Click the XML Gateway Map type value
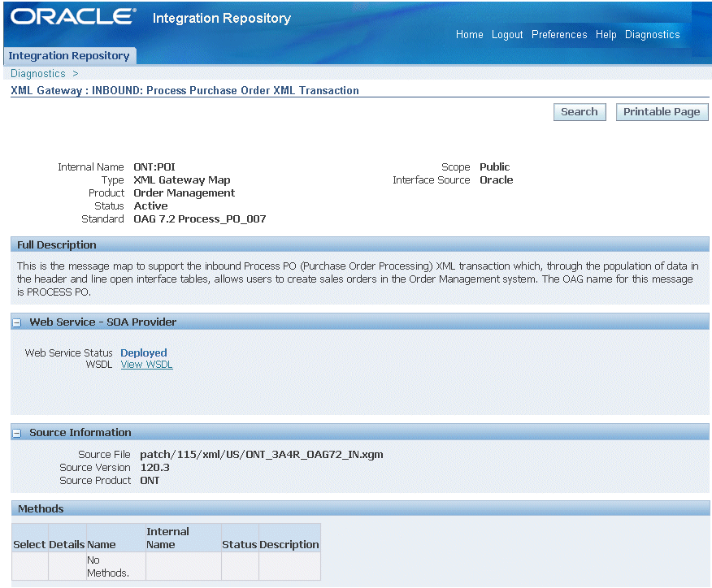 [x=181, y=180]
